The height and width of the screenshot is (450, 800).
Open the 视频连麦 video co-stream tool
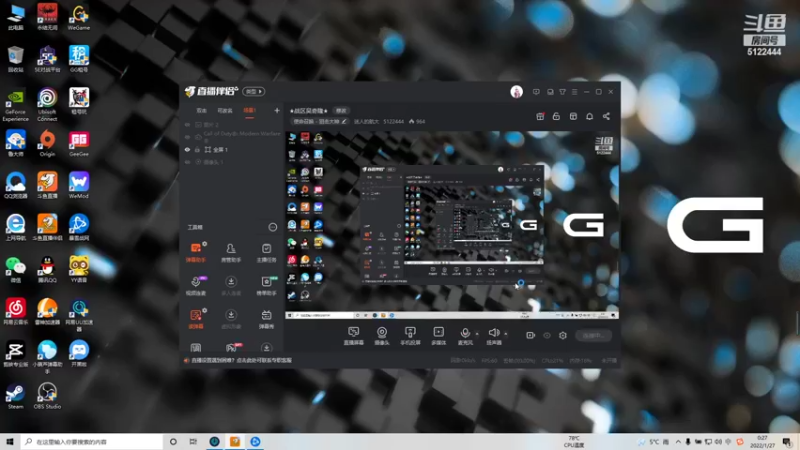[195, 286]
